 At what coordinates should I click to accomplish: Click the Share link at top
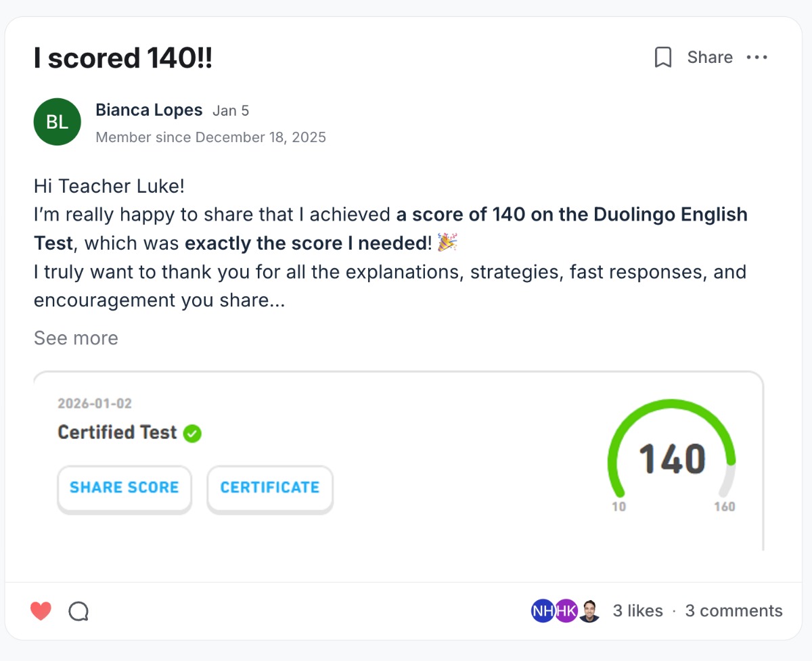709,58
